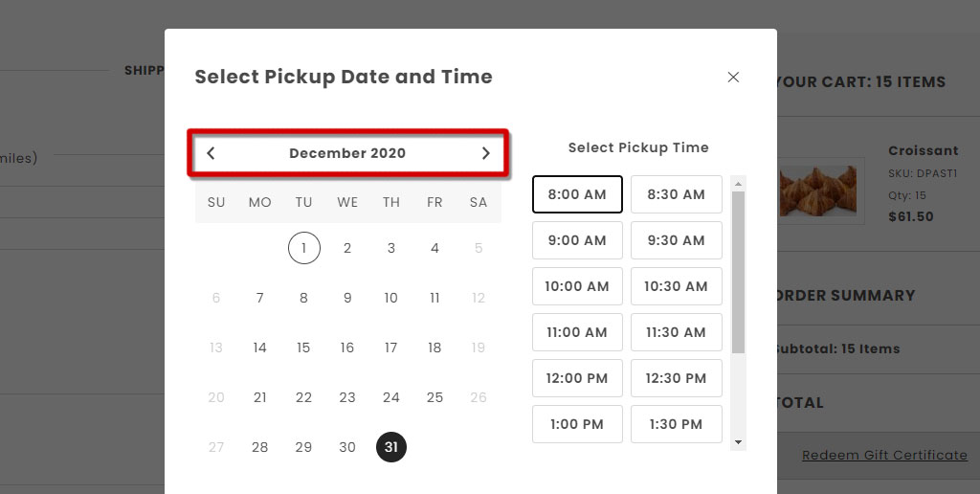Screen dimensions: 980x494
Task: Select the 10:30 AM pickup time
Action: pyautogui.click(x=677, y=286)
